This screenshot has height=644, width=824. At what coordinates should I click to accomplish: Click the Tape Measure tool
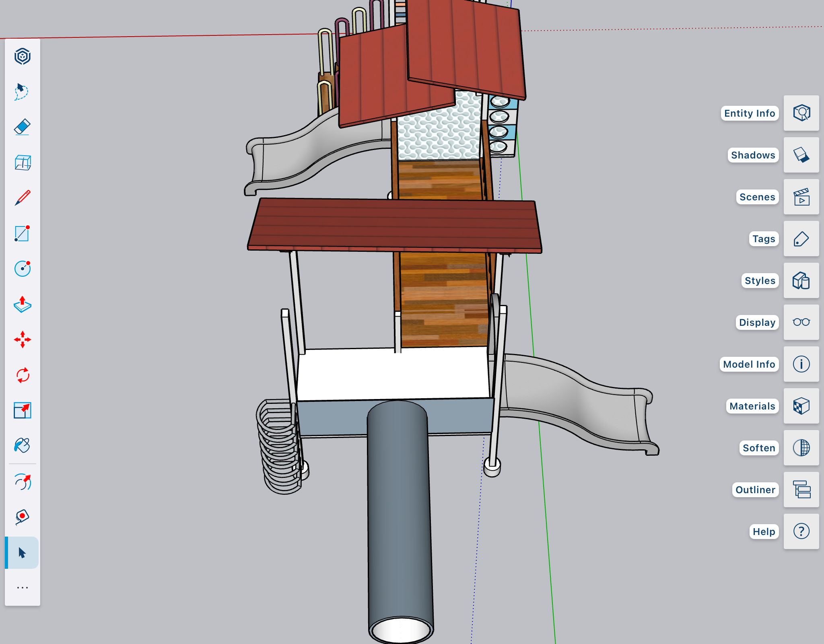(x=23, y=517)
